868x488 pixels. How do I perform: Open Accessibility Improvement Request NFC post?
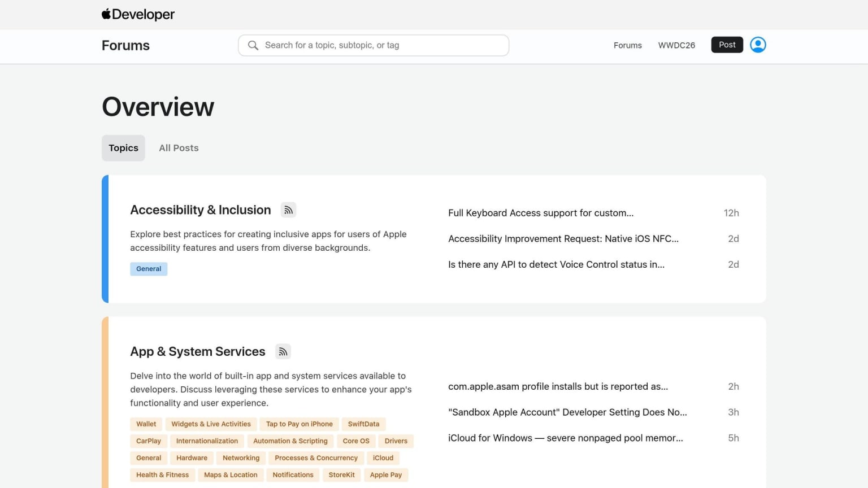click(x=563, y=239)
